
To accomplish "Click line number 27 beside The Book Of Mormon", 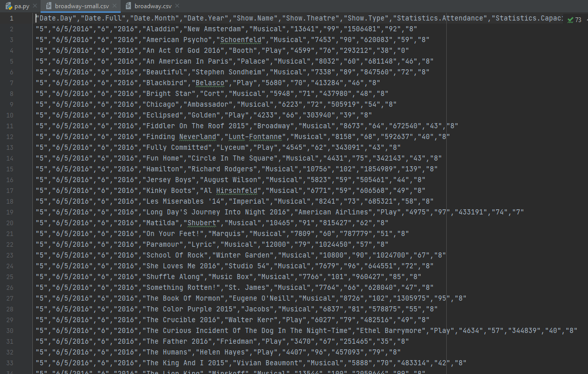I will (11, 298).
